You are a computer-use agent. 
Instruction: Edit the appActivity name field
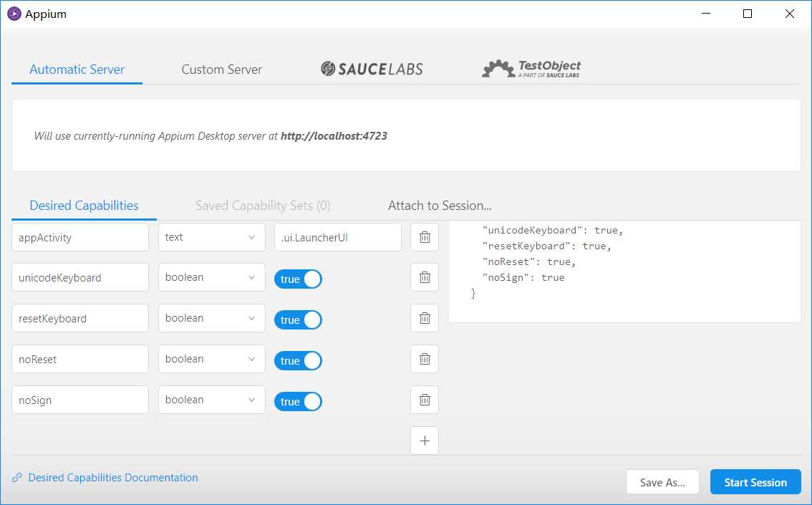click(x=80, y=237)
